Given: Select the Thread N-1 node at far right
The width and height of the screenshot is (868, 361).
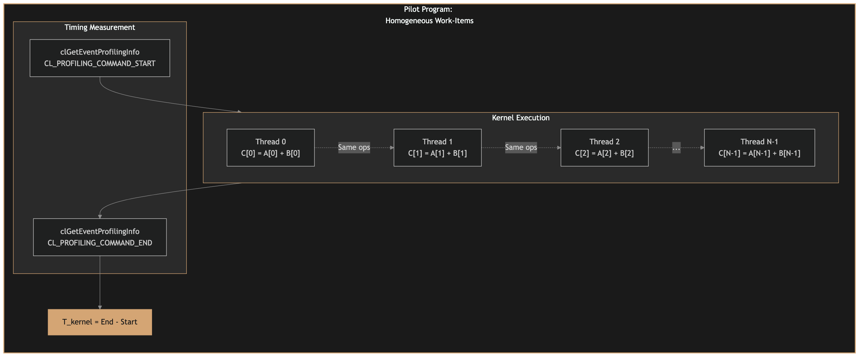Looking at the screenshot, I should tap(759, 147).
